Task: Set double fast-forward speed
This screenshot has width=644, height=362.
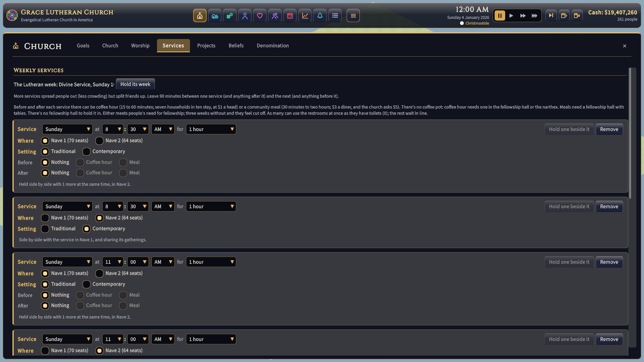Action: (523, 16)
